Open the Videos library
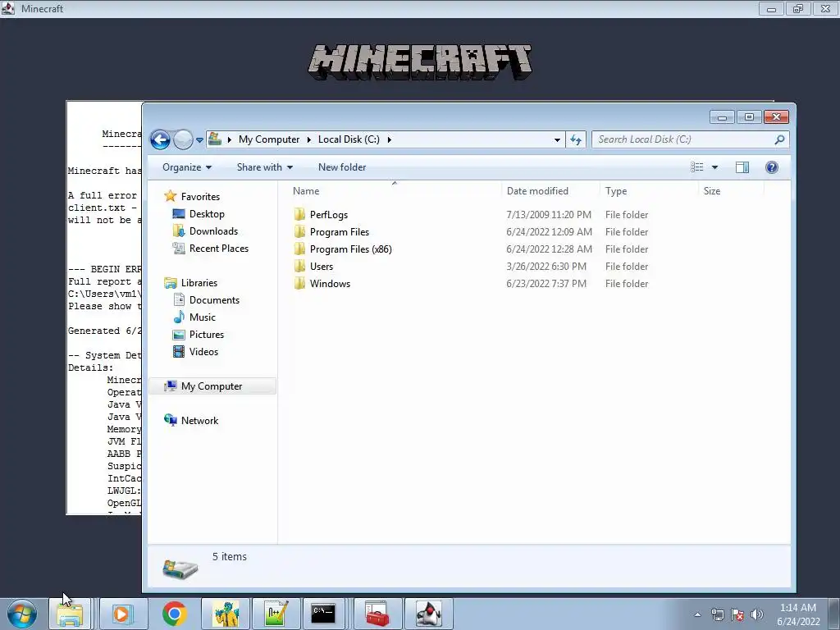The image size is (840, 630). coord(203,351)
